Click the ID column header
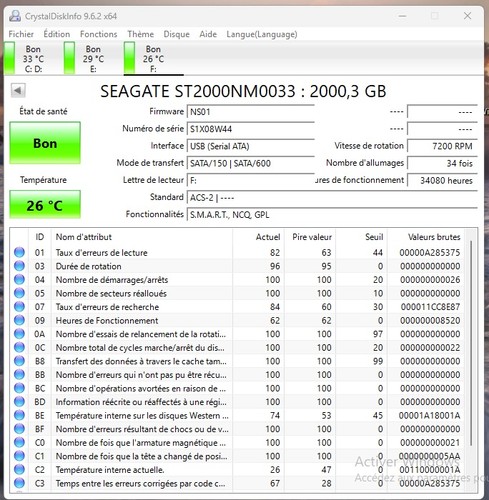Screen dimensions: 489x500 (x=40, y=237)
